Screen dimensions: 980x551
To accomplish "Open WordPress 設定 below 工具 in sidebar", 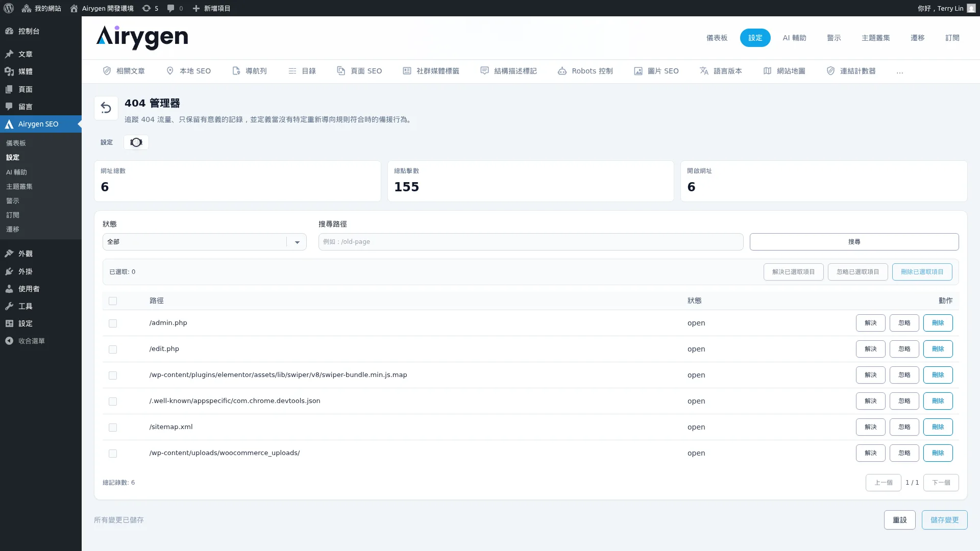I will click(x=41, y=323).
